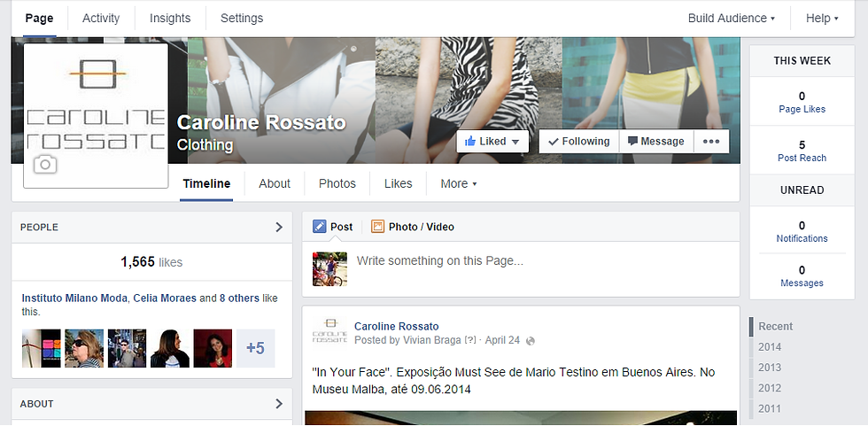868x426 pixels.
Task: Switch to the Page admin tab
Action: [39, 19]
